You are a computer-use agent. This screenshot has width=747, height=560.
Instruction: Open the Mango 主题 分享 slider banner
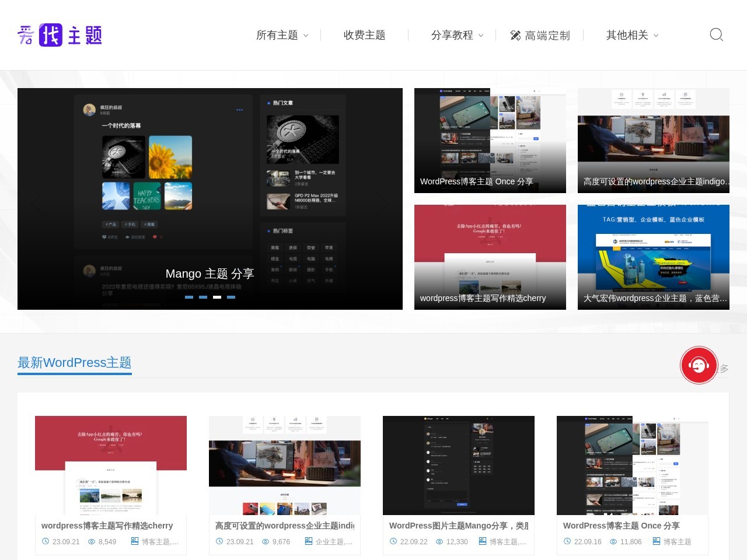210,199
